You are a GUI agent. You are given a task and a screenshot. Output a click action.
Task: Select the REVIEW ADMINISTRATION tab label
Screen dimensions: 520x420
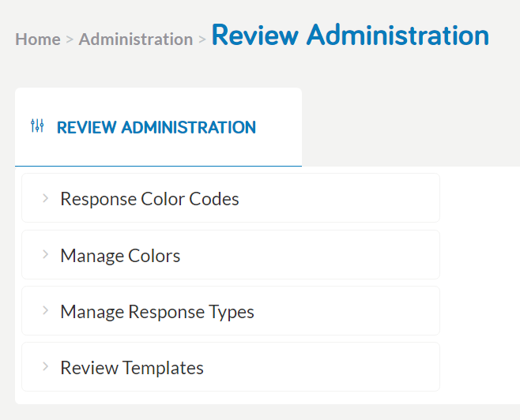click(x=156, y=128)
